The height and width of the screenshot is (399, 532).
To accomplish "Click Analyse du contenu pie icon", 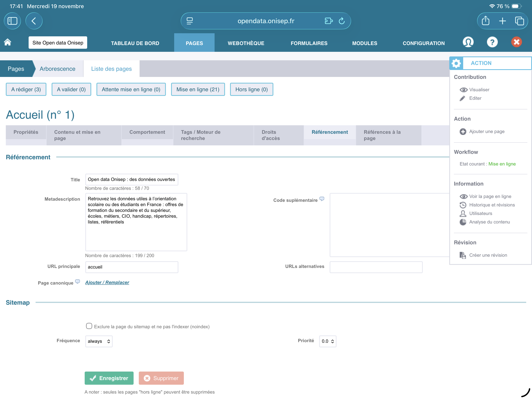I will tap(463, 222).
